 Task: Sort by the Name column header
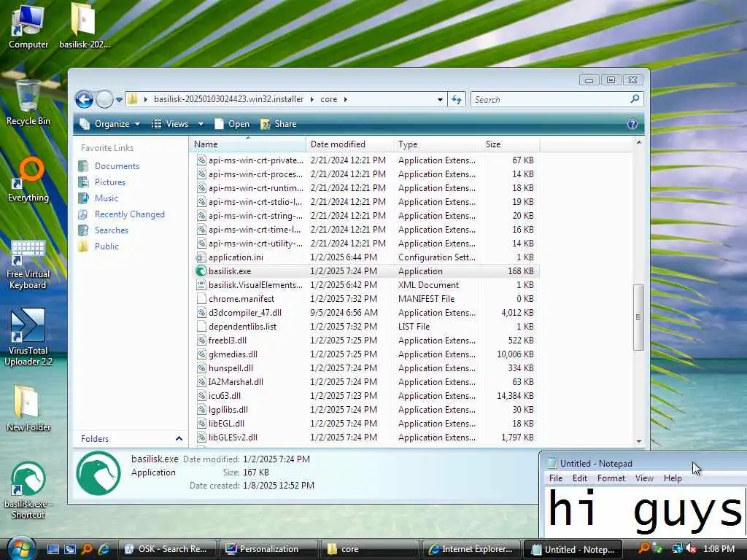click(x=248, y=144)
